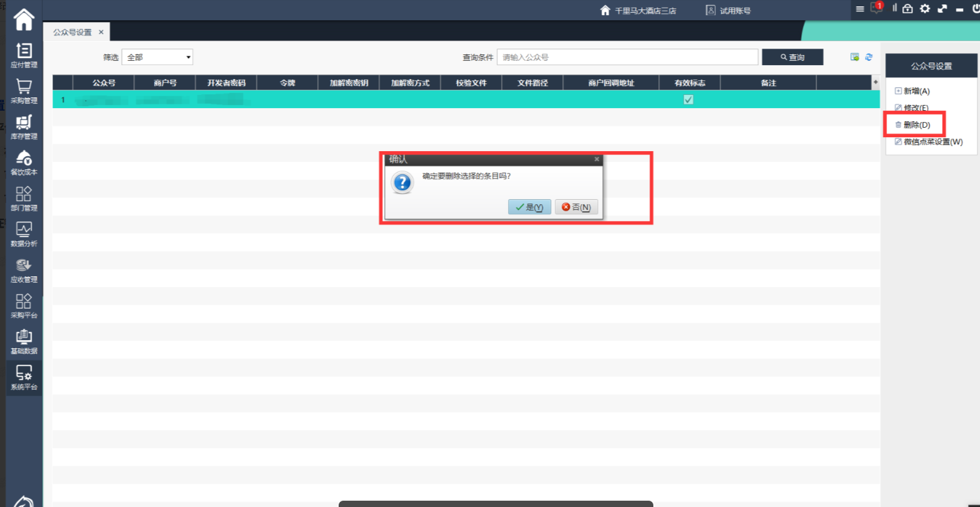Open 数据分析 chart module

click(x=23, y=234)
